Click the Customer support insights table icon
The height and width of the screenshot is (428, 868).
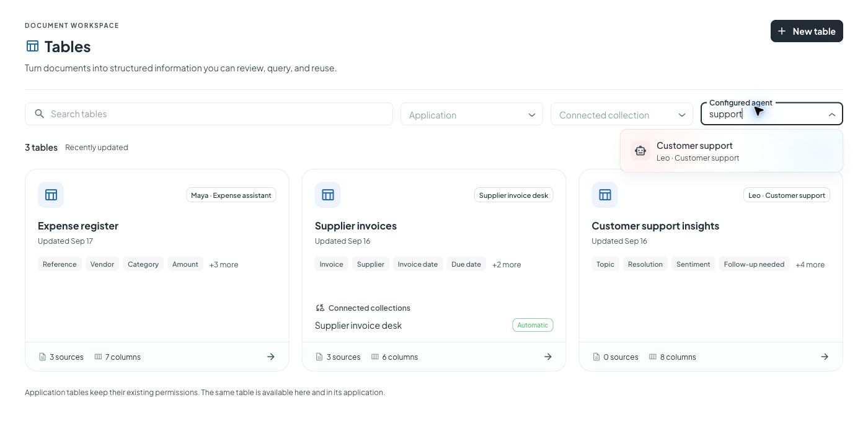coord(604,195)
